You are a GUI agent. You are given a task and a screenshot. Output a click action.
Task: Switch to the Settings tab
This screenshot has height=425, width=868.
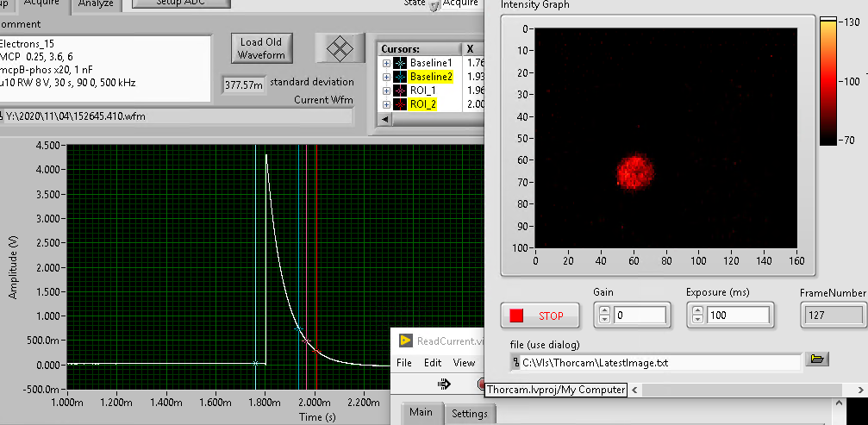(470, 413)
